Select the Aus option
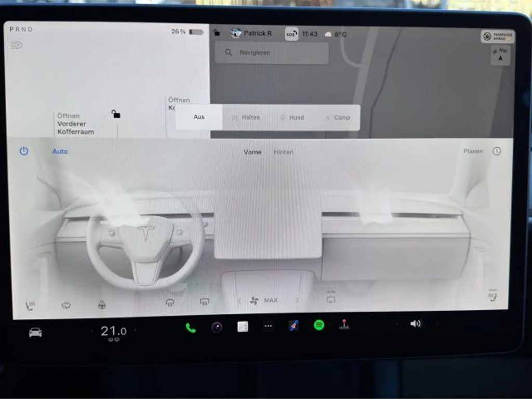This screenshot has width=532, height=399. tap(199, 117)
